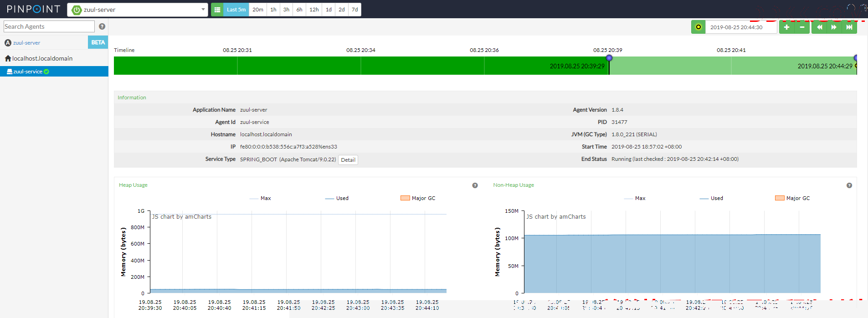Click the PINPOINT logo
Image resolution: width=868 pixels, height=318 pixels.
[x=33, y=9]
